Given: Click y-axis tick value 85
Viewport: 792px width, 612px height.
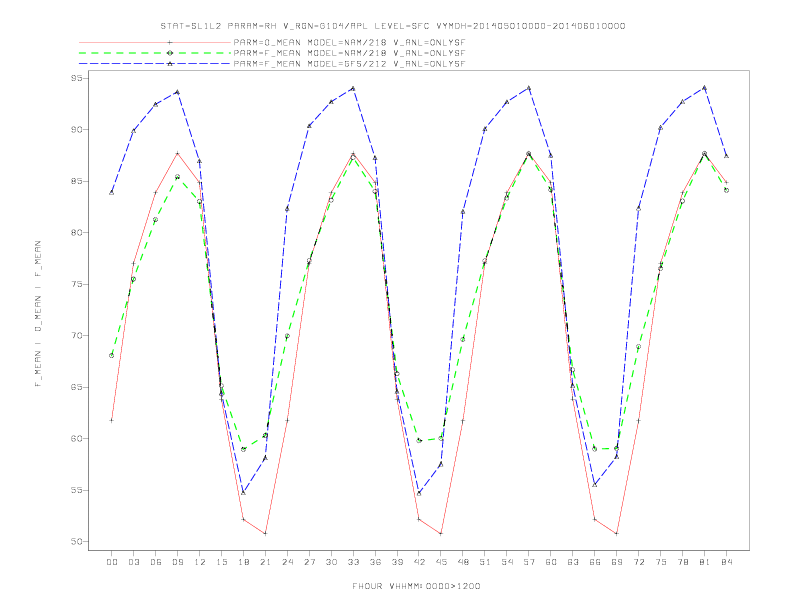Looking at the screenshot, I should (x=77, y=181).
